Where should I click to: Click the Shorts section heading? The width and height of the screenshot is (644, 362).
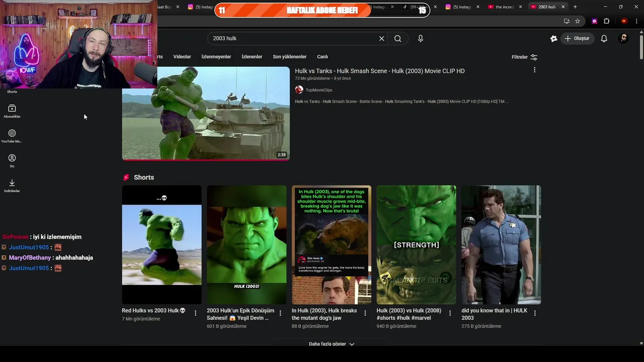(x=144, y=177)
